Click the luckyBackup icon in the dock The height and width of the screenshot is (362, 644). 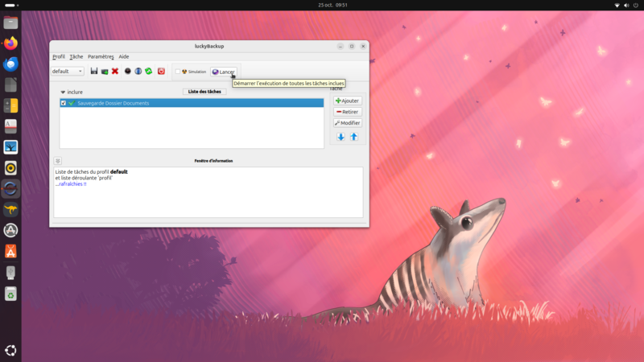pos(10,189)
